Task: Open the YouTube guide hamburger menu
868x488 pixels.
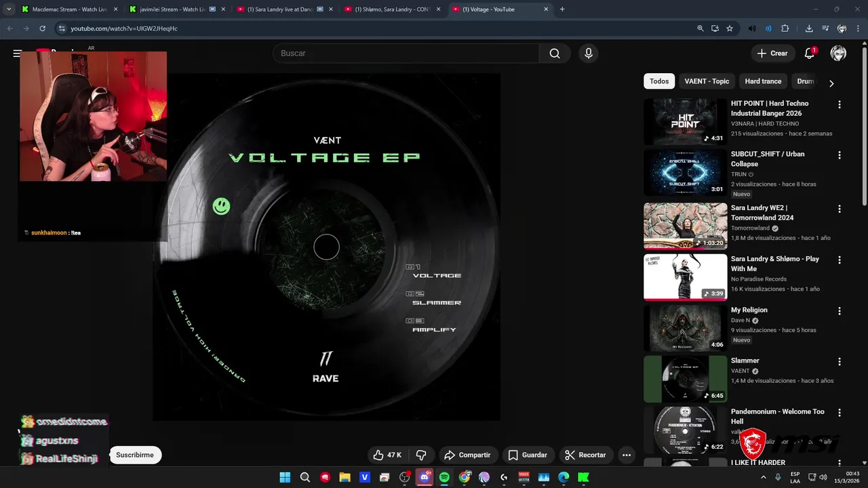Action: point(17,54)
